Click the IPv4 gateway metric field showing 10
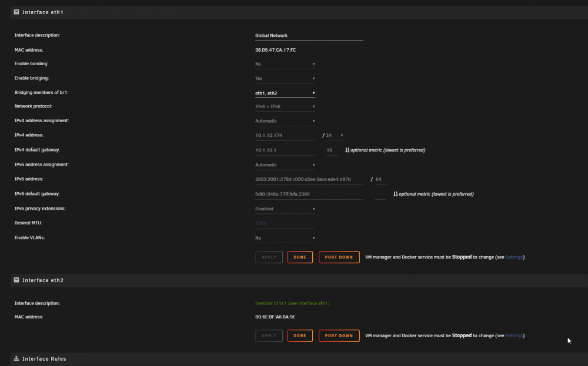Image resolution: width=588 pixels, height=366 pixels. coord(332,150)
